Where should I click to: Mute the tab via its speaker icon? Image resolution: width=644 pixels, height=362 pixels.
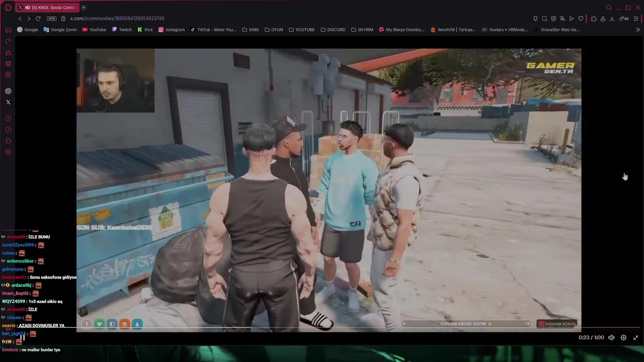27,8
